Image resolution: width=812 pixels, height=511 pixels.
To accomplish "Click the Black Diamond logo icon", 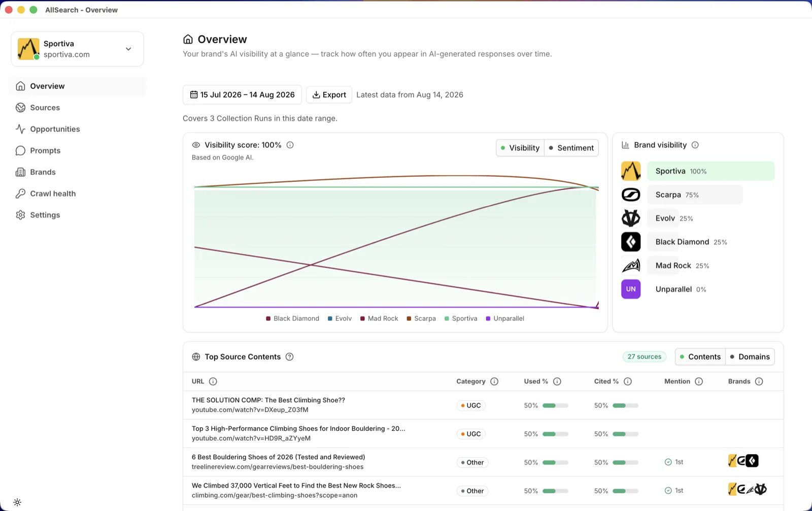I will tap(631, 242).
